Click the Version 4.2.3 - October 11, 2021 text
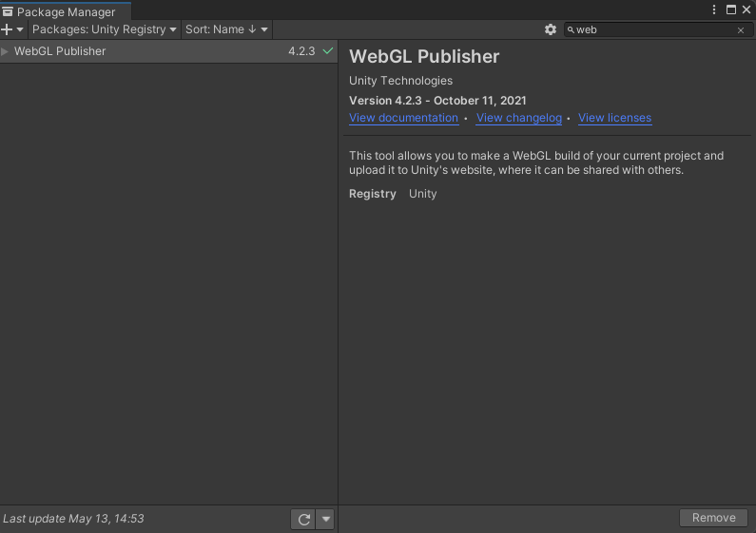The height and width of the screenshot is (533, 756). [437, 101]
